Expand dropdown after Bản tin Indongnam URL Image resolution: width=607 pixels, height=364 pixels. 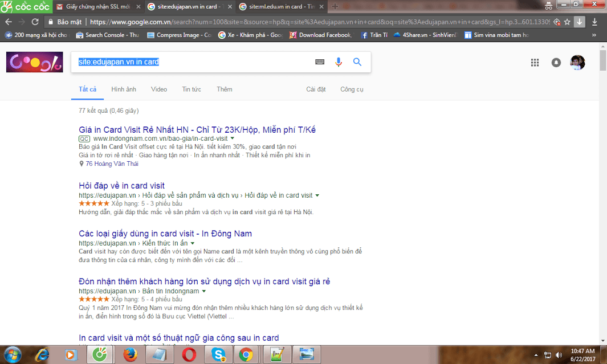click(x=204, y=291)
